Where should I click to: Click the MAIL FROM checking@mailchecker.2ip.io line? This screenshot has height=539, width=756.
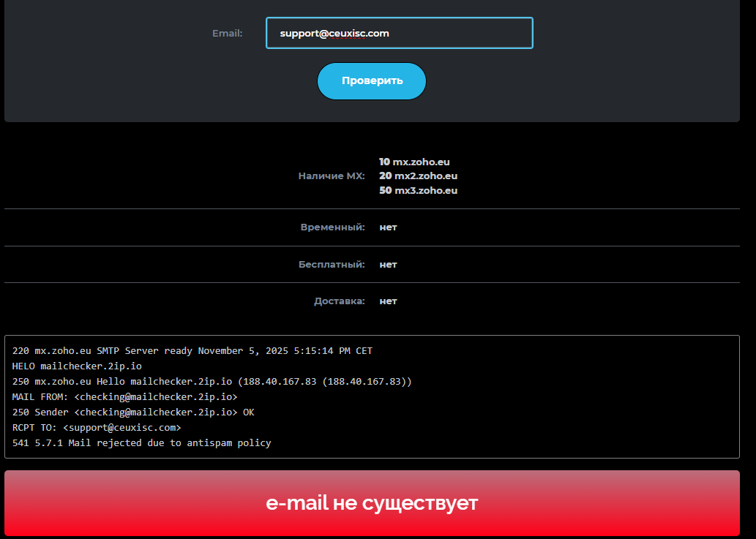(x=124, y=397)
